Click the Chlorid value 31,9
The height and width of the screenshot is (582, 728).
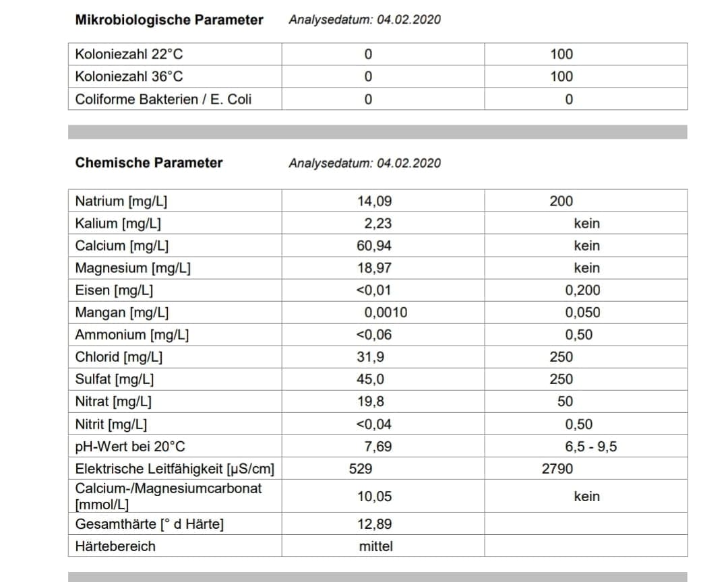click(x=371, y=357)
